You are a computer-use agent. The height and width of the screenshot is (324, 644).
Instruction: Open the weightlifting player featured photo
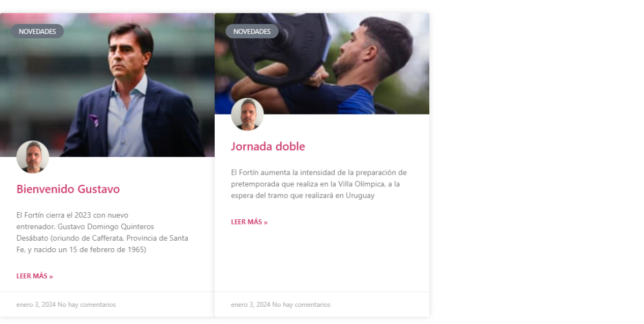[x=322, y=63]
